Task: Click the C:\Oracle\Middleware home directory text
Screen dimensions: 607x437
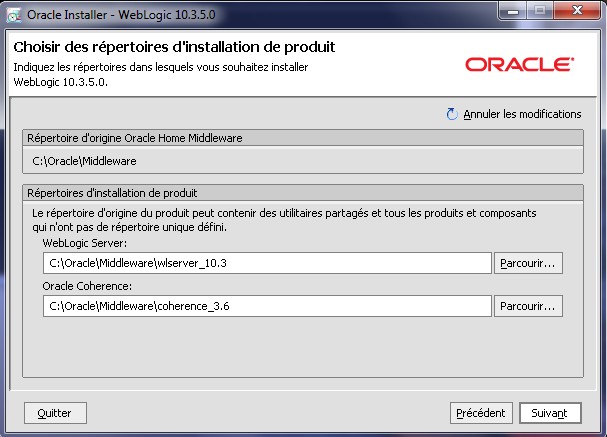Action: pyautogui.click(x=84, y=161)
